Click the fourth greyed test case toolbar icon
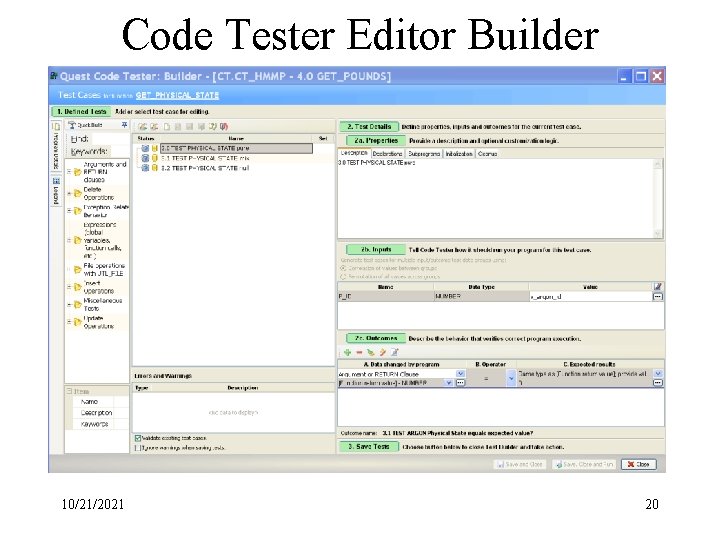The height and width of the screenshot is (540, 720). coord(178,126)
